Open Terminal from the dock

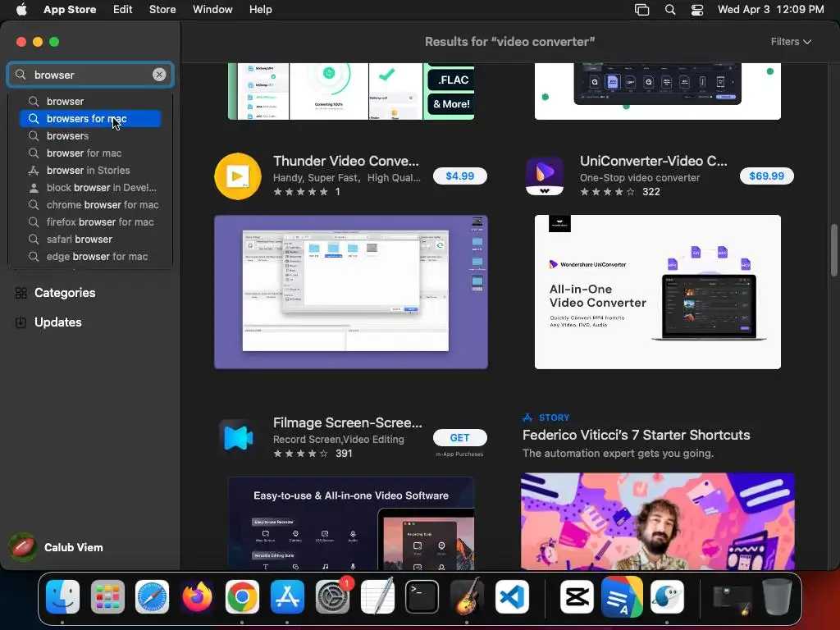coord(422,597)
